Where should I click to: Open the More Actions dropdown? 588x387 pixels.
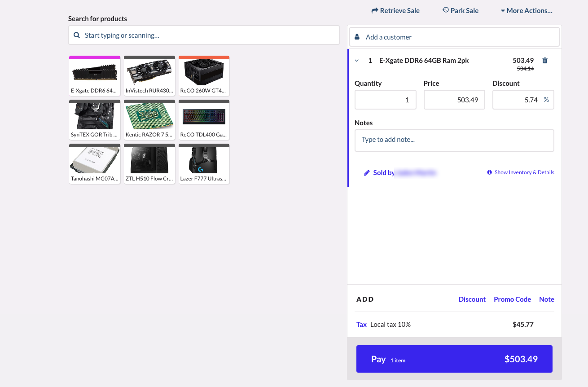pos(527,10)
